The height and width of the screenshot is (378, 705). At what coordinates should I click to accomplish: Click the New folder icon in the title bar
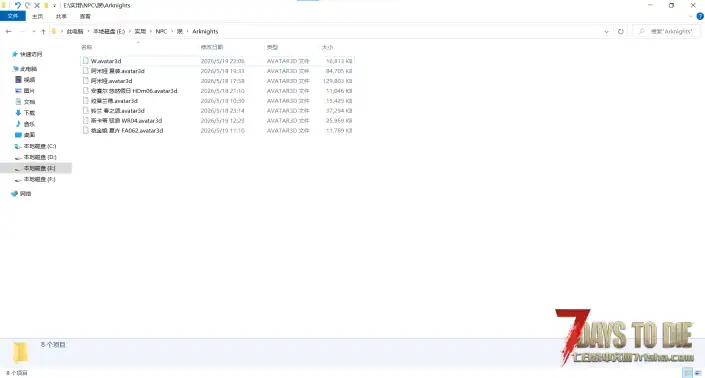[46, 5]
